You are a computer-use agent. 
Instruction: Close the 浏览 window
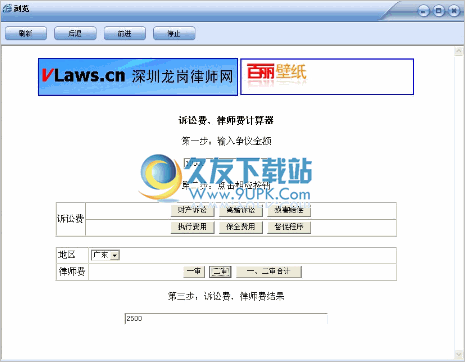coord(454,11)
